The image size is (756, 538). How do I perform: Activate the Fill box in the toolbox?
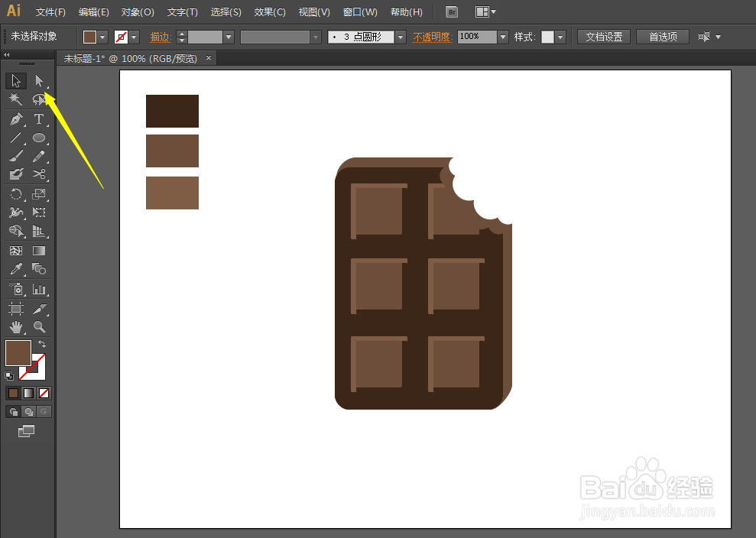[x=18, y=353]
